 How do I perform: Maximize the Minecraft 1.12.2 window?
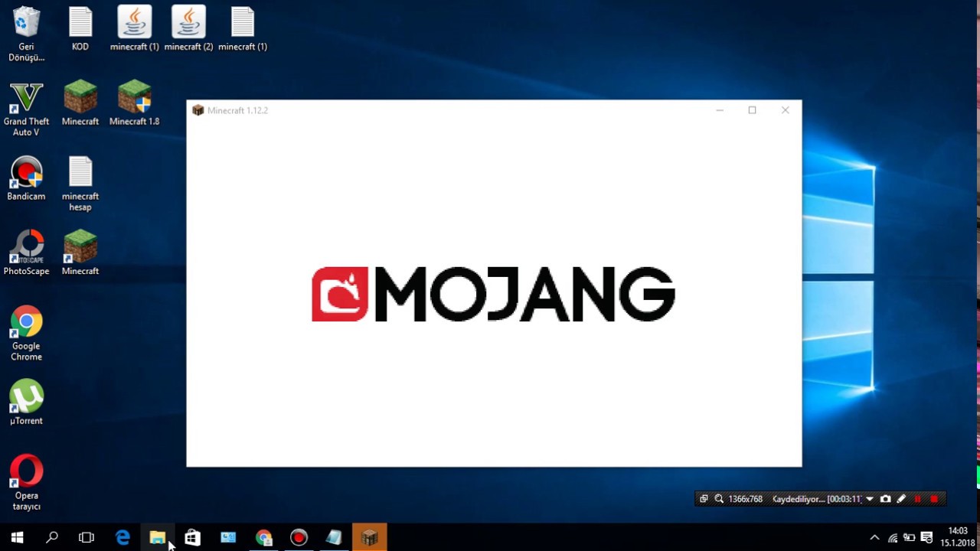pyautogui.click(x=752, y=110)
